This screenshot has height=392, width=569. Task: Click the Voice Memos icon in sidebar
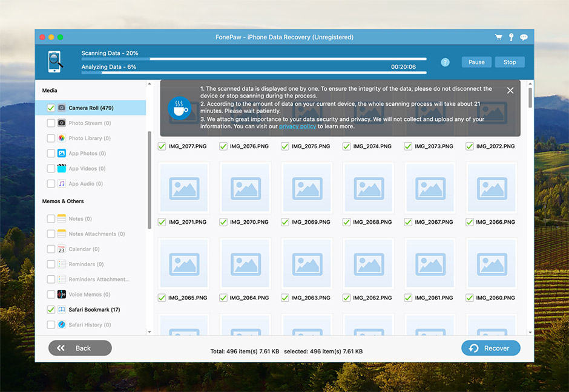point(62,295)
